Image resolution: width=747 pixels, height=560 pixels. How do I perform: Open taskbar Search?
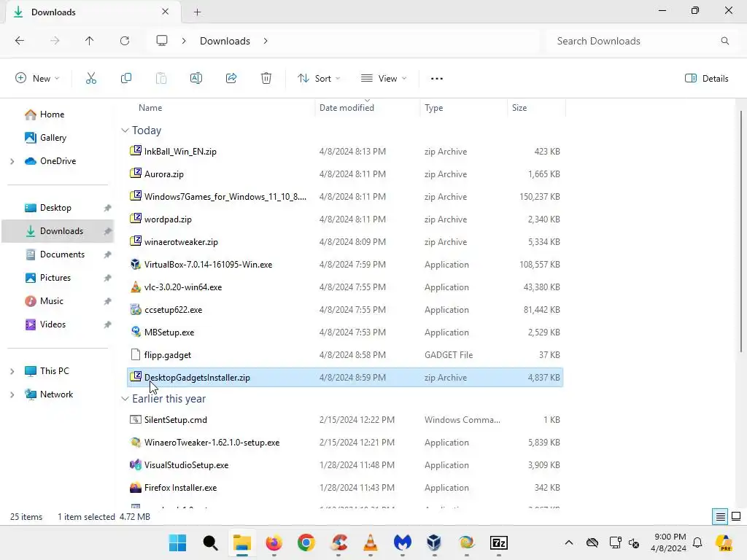[x=210, y=542]
